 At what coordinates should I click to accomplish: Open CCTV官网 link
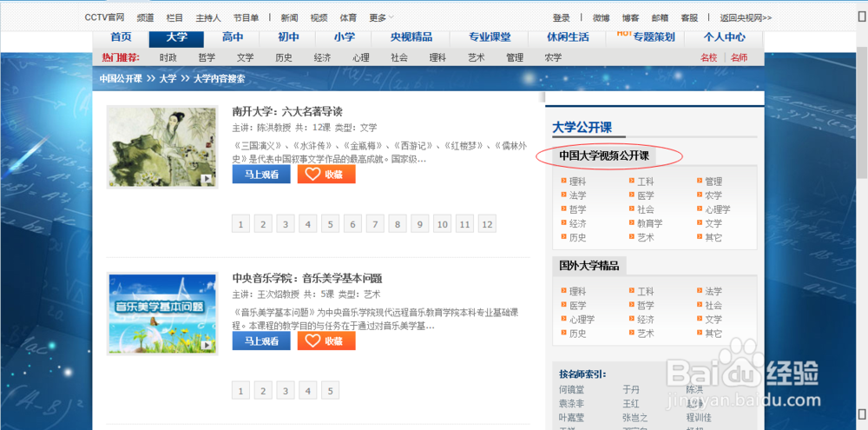[x=104, y=17]
